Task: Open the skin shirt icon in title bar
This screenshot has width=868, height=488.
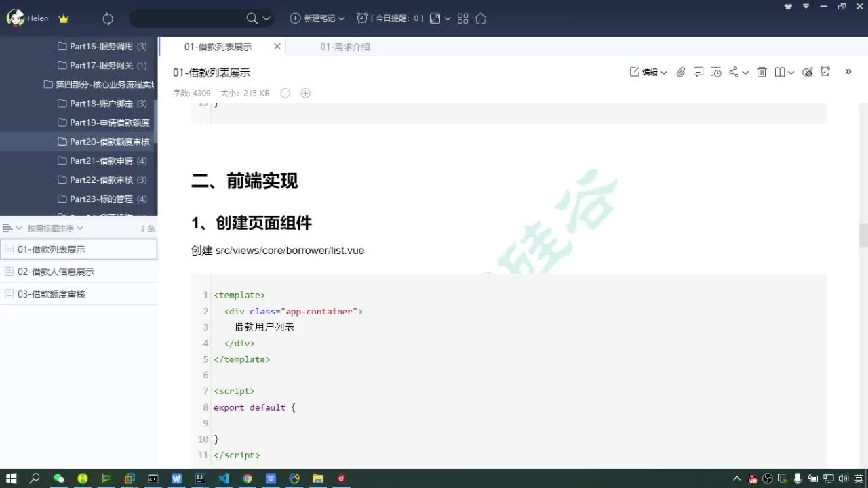Action: click(788, 7)
